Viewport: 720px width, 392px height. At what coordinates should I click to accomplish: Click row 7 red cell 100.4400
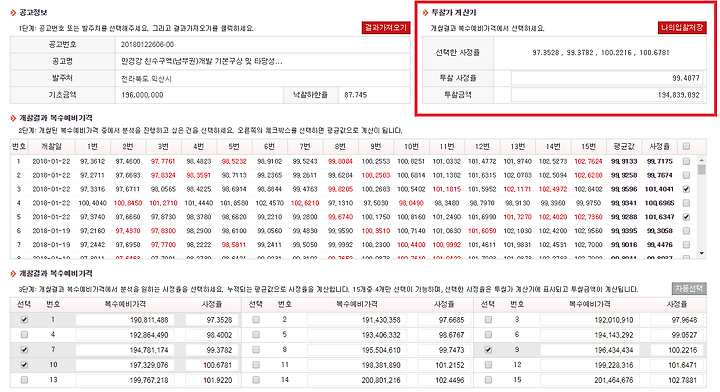tap(411, 245)
